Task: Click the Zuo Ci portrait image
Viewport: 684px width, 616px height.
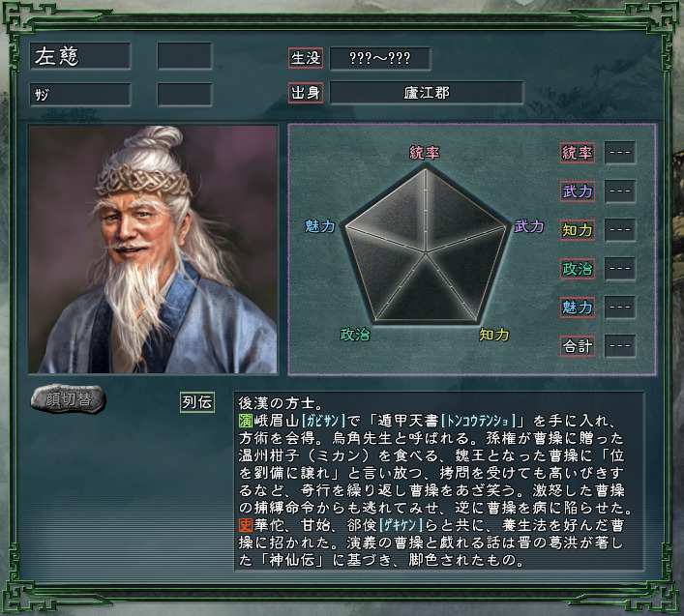Action: tap(153, 249)
